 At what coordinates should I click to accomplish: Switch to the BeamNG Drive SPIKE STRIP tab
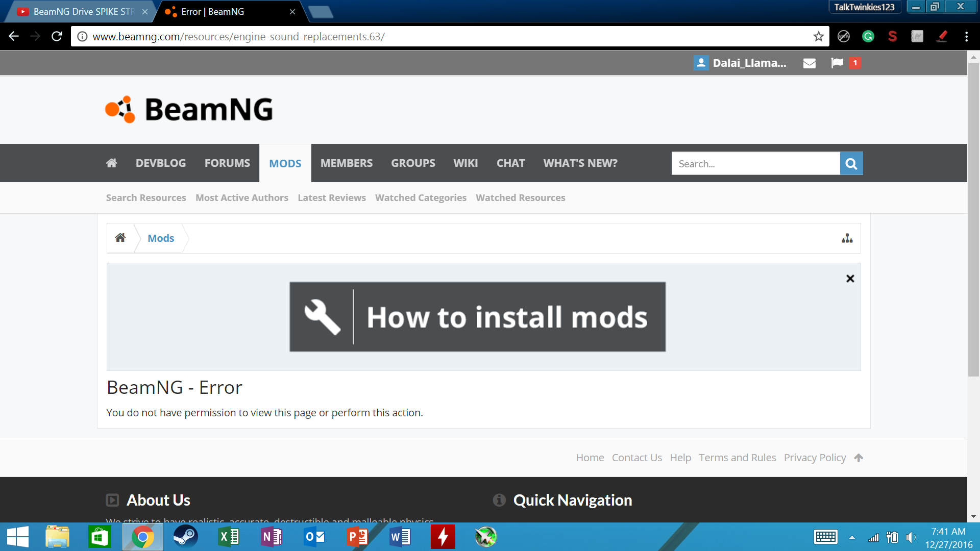tap(82, 11)
